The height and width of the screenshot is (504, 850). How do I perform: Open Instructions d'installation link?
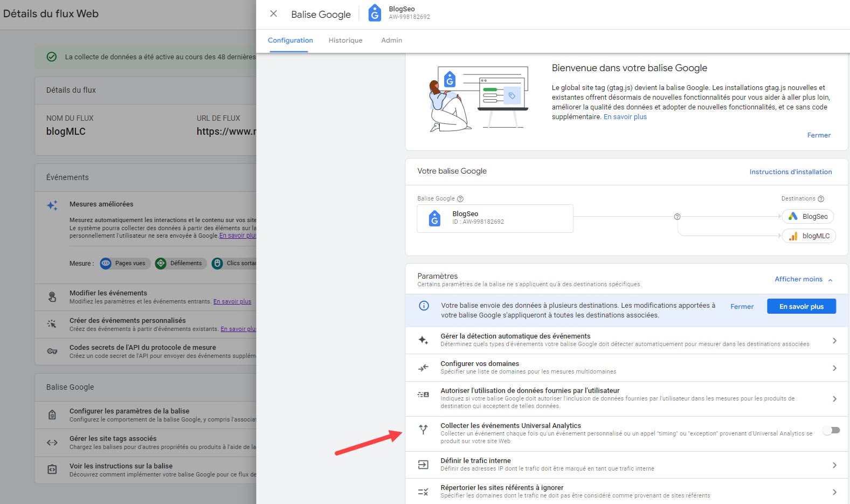[790, 172]
